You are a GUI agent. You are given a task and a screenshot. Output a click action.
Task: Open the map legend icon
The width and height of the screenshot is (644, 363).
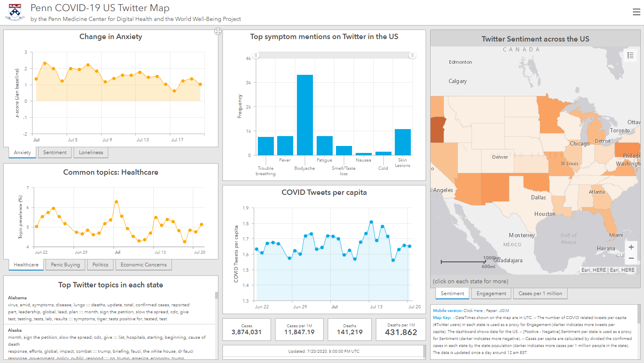click(630, 55)
